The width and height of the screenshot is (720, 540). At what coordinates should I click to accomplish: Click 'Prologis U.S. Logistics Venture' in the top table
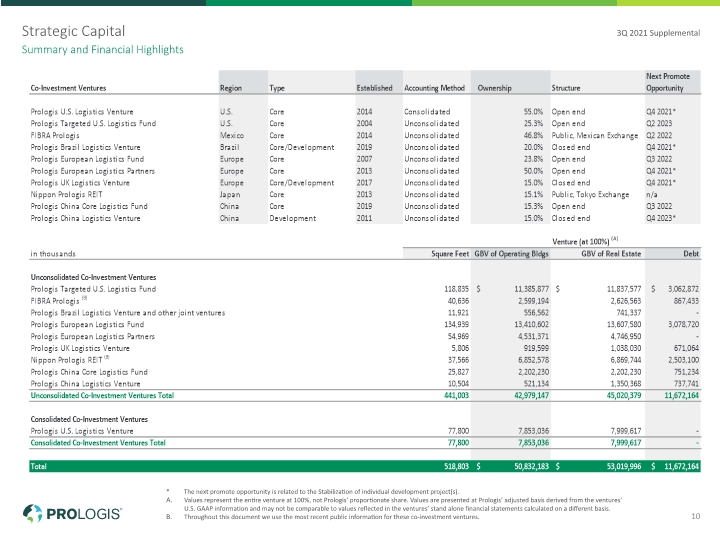(x=82, y=112)
